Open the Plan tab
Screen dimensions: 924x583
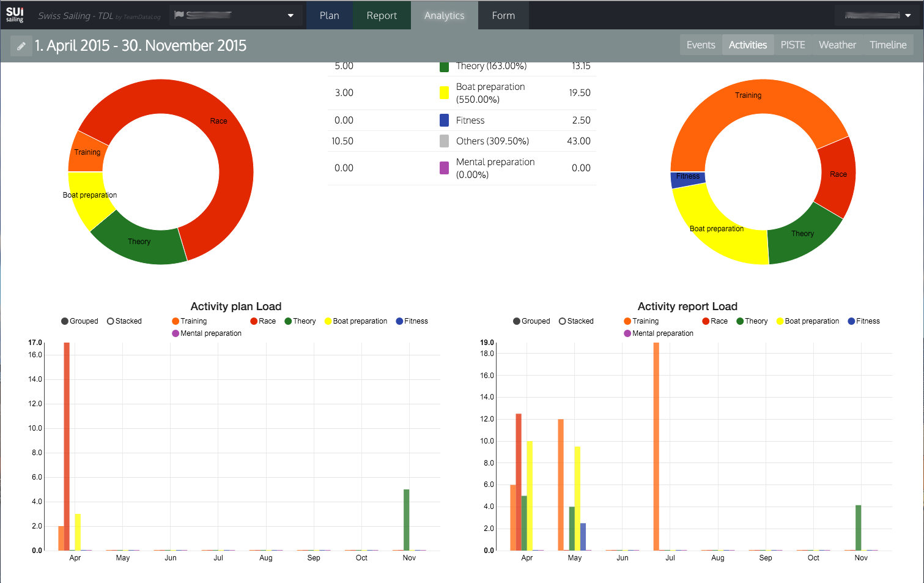(x=329, y=15)
